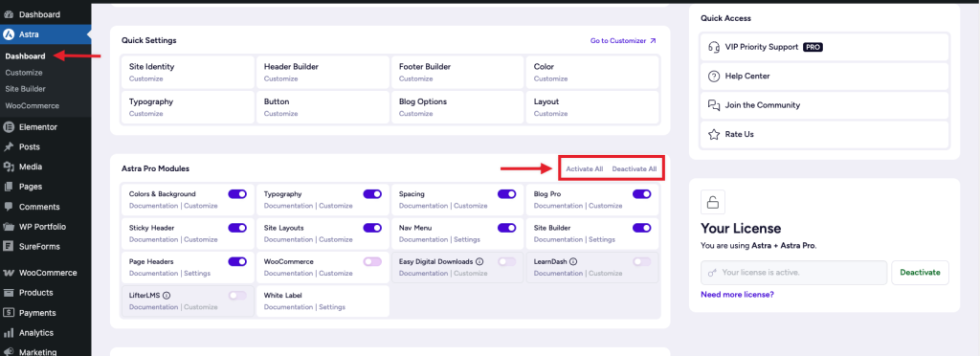Click the arrow icon beside Go to Customizer

[653, 40]
